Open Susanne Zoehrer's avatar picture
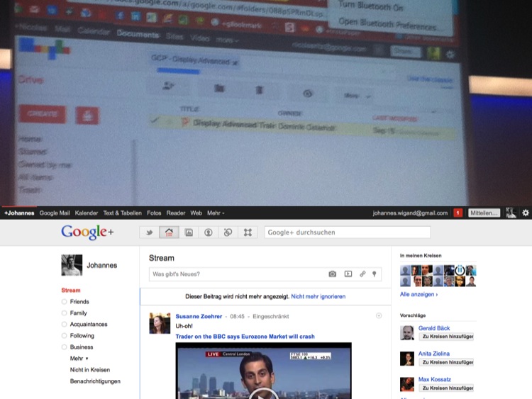This screenshot has width=532, height=399. point(160,323)
